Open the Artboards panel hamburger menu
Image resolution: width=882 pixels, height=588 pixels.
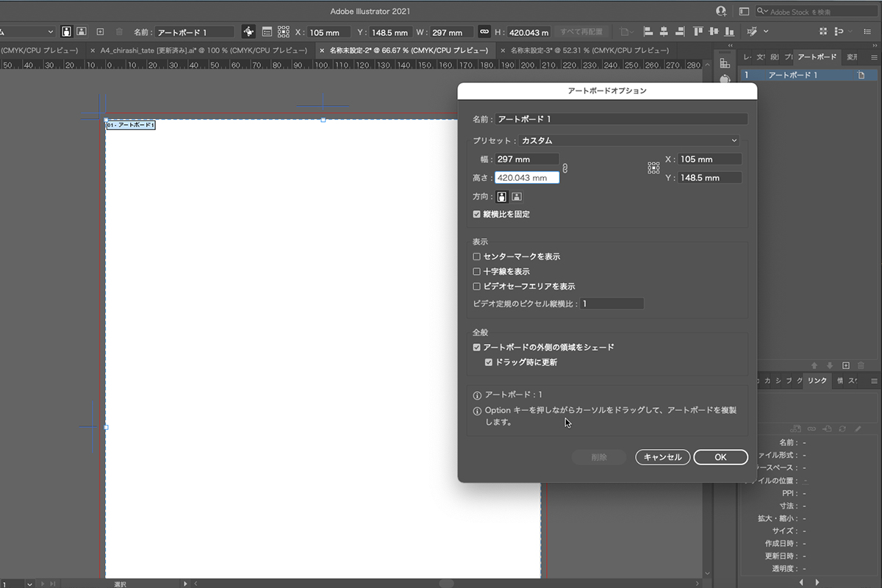coord(874,57)
